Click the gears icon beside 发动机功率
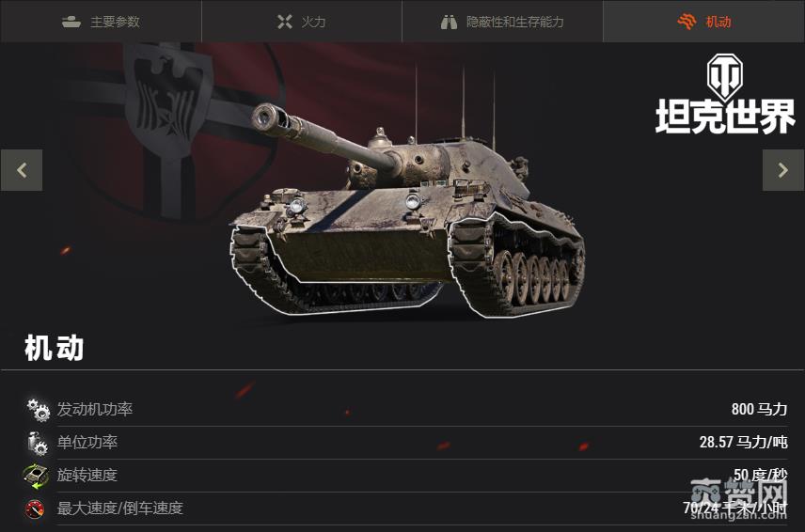The height and width of the screenshot is (532, 805). [x=38, y=410]
